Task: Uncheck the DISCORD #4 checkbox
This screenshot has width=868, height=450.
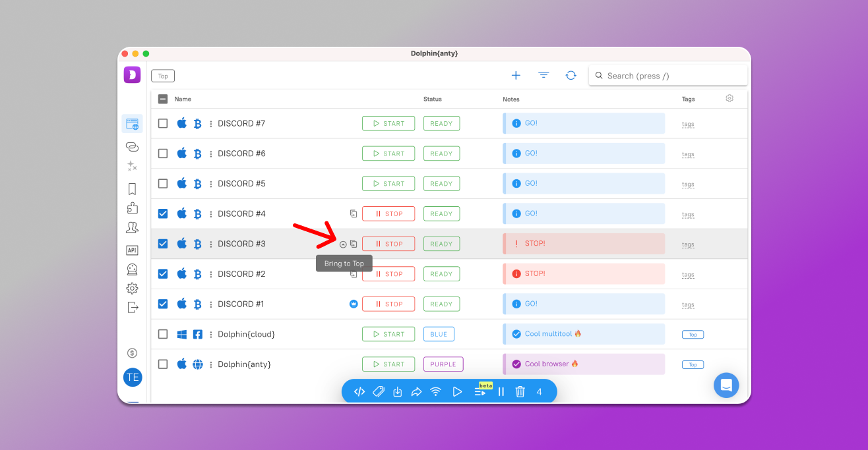Action: [x=163, y=213]
